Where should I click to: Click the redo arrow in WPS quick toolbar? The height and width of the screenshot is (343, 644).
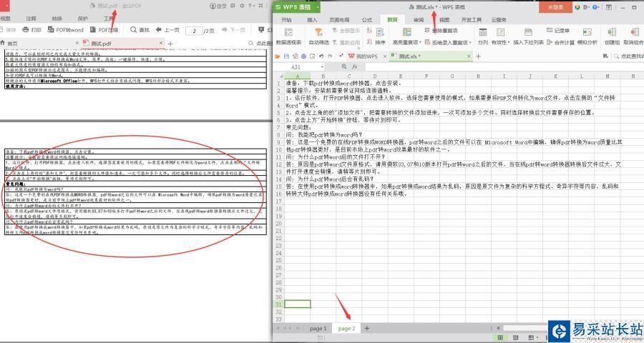click(x=330, y=56)
